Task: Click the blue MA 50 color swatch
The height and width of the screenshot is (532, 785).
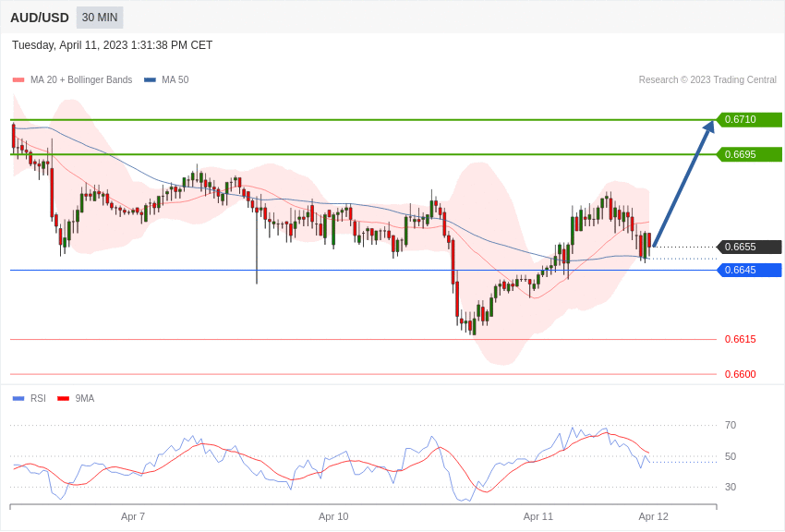Action: point(150,79)
